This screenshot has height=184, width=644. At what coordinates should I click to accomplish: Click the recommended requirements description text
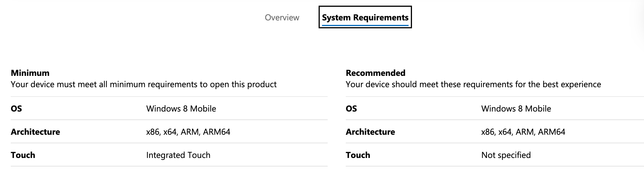coord(473,84)
